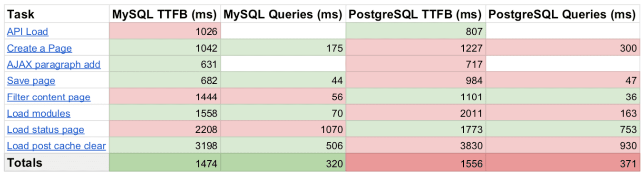Select the Task column header cell
This screenshot has width=644, height=176.
(x=57, y=15)
